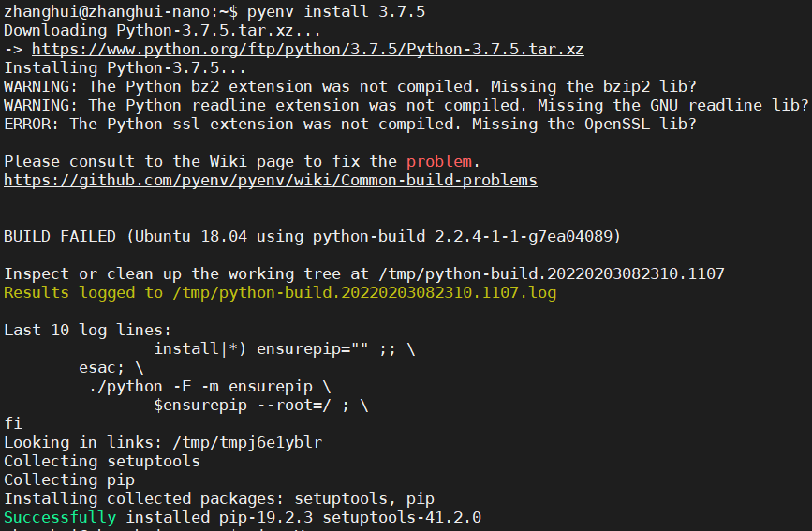Click the "Last 10 log lines:" heading
Screen dimensions: 812x531
point(88,330)
